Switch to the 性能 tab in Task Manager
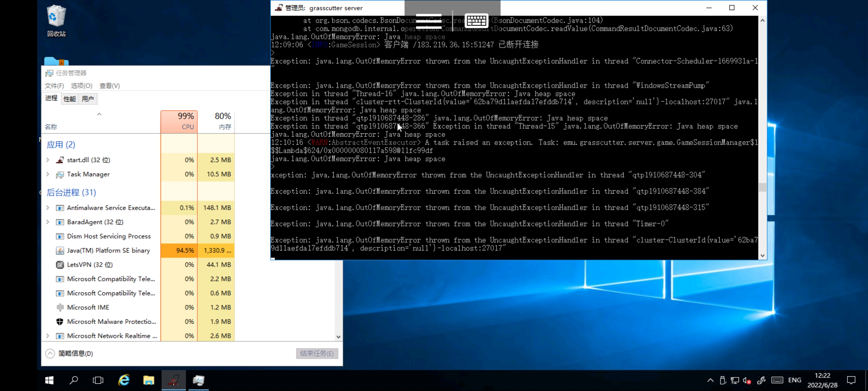The height and width of the screenshot is (391, 868). pyautogui.click(x=69, y=99)
